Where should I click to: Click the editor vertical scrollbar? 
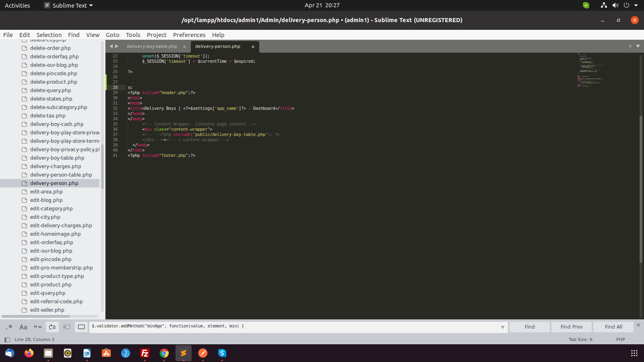(641, 189)
